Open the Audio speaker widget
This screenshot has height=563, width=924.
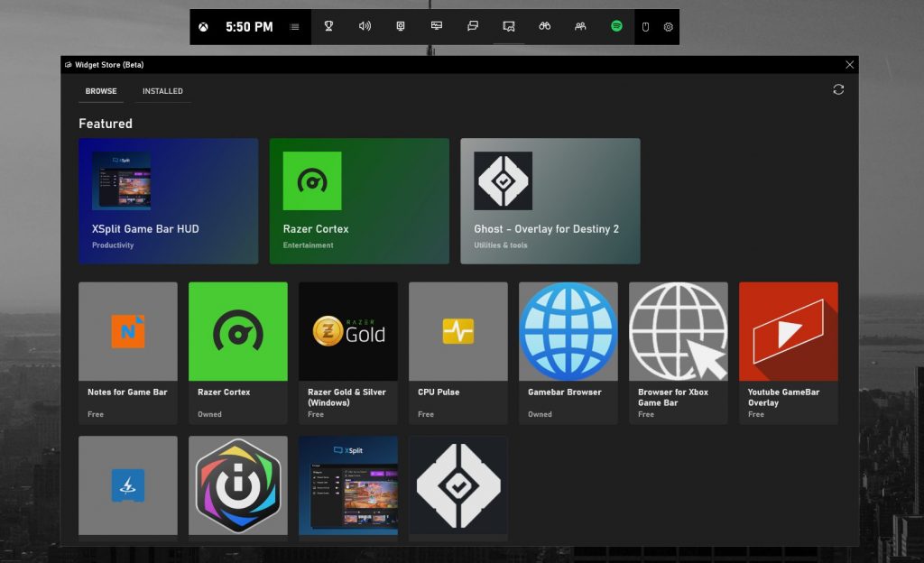[x=365, y=26]
